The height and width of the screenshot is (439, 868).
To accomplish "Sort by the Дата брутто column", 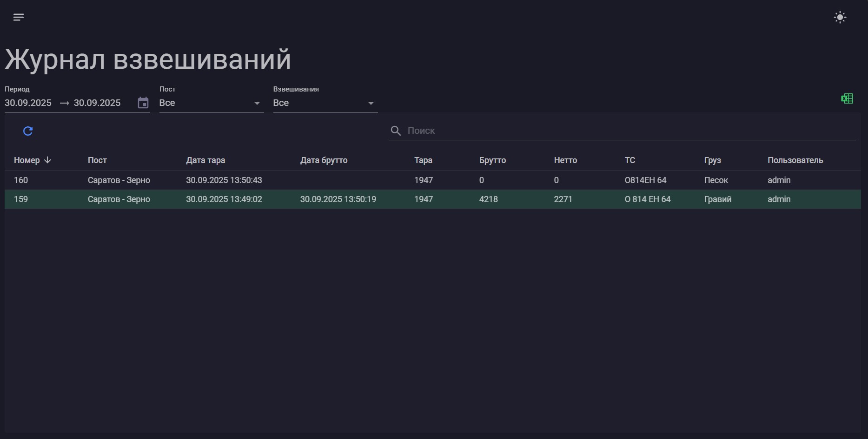I will [324, 160].
